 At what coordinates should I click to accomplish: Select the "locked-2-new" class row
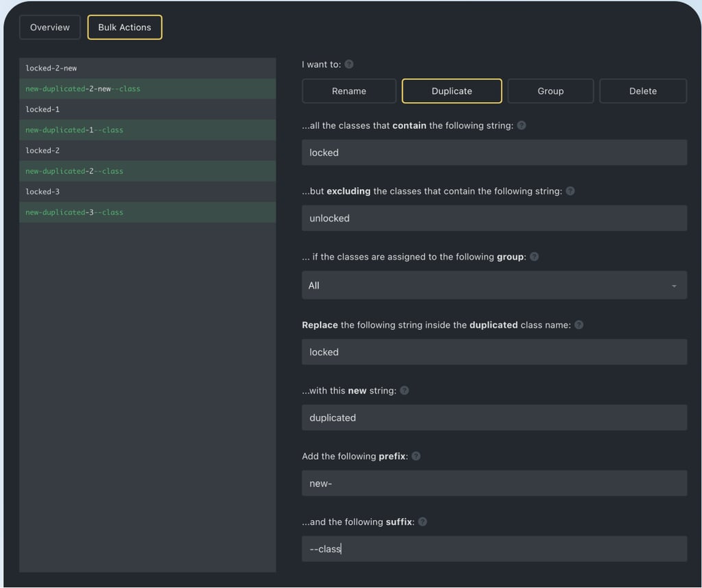(147, 68)
